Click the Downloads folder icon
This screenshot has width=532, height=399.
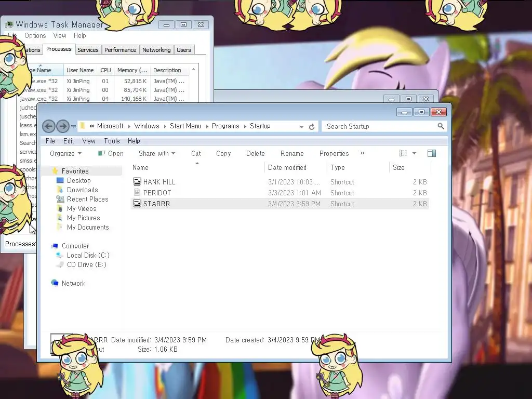pyautogui.click(x=60, y=189)
